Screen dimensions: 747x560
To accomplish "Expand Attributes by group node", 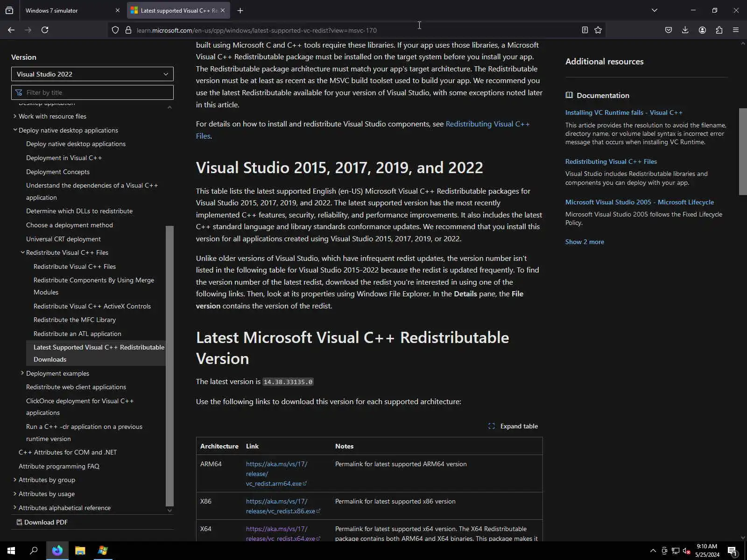I will (x=15, y=480).
